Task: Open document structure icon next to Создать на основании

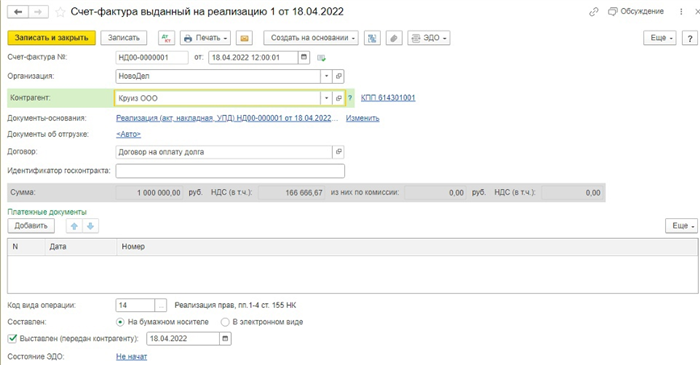Action: coord(372,38)
